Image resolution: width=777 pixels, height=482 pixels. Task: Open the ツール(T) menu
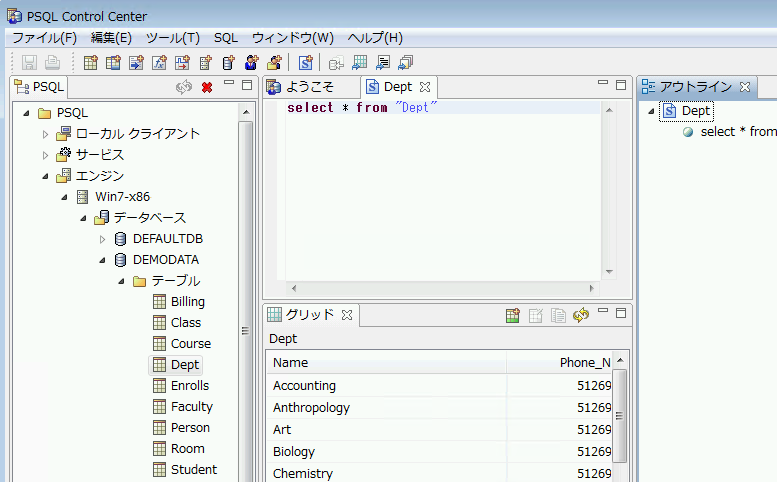(x=172, y=38)
